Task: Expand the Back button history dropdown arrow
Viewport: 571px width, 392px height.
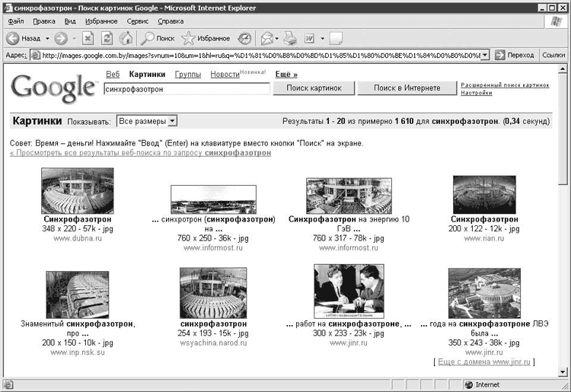Action: tap(47, 38)
